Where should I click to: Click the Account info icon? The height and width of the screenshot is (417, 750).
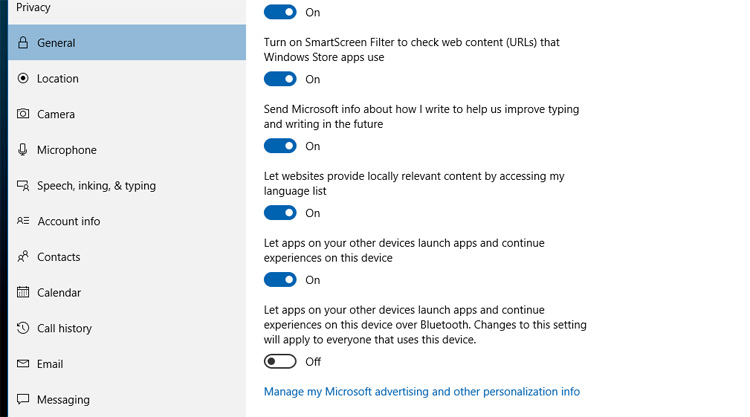point(23,221)
